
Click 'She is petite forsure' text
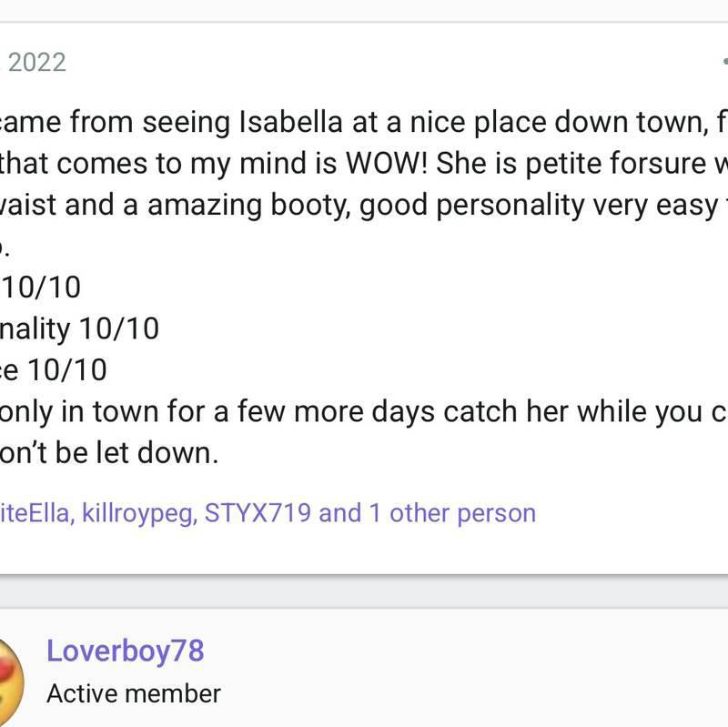[x=562, y=164]
